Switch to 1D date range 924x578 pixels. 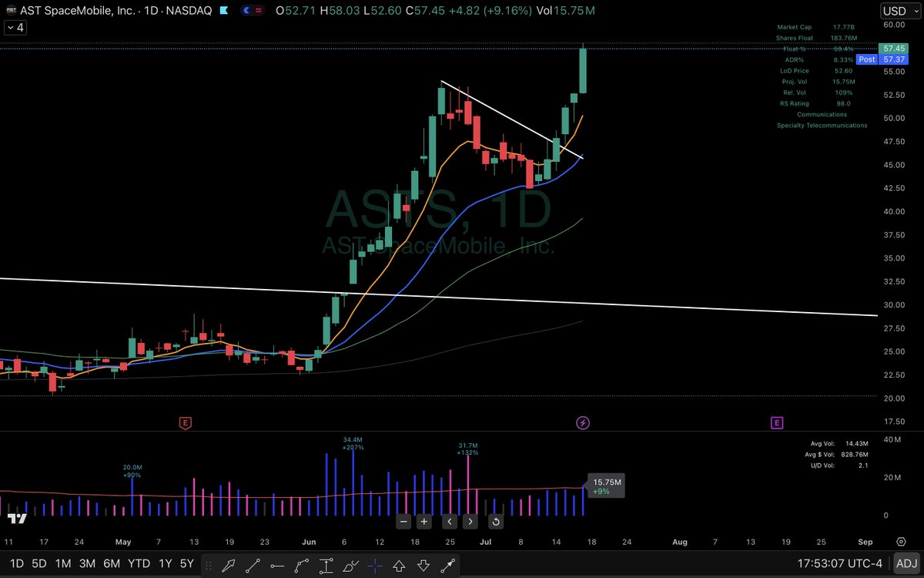tap(16, 564)
